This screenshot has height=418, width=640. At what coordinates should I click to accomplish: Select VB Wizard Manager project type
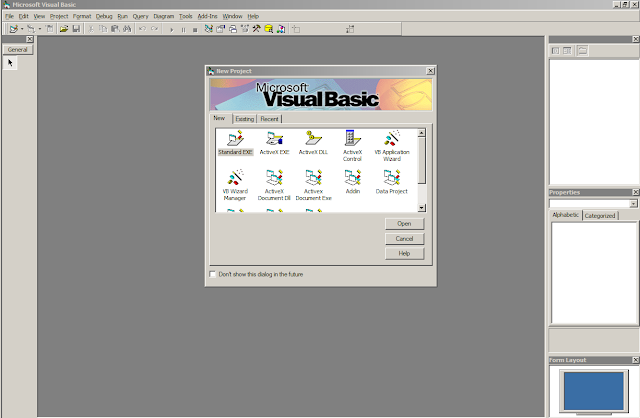tap(235, 185)
